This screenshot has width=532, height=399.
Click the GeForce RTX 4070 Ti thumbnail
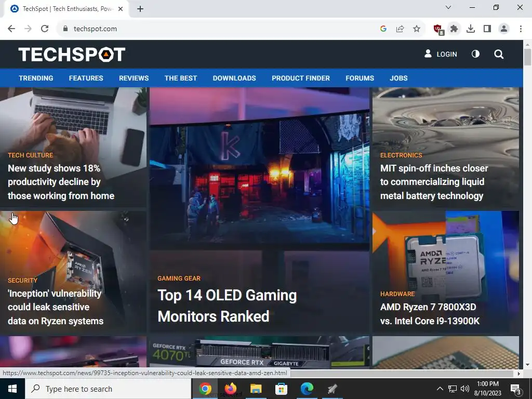coord(260,352)
